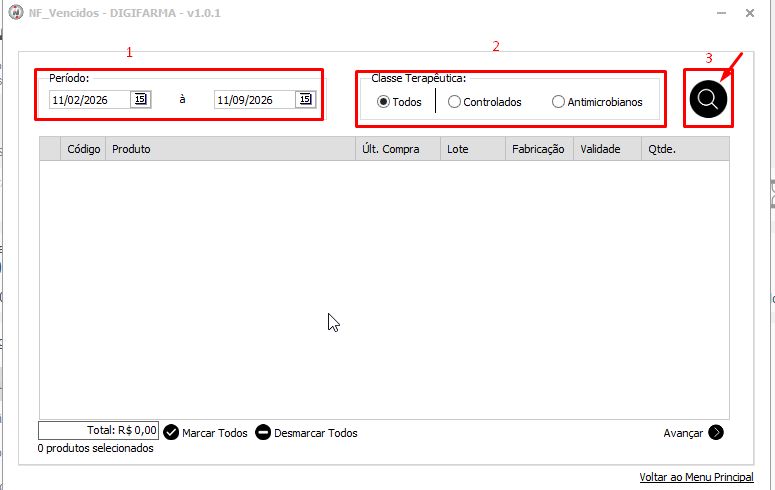Viewport: 775px width, 490px height.
Task: Click the black magnifying glass search button
Action: click(x=708, y=99)
